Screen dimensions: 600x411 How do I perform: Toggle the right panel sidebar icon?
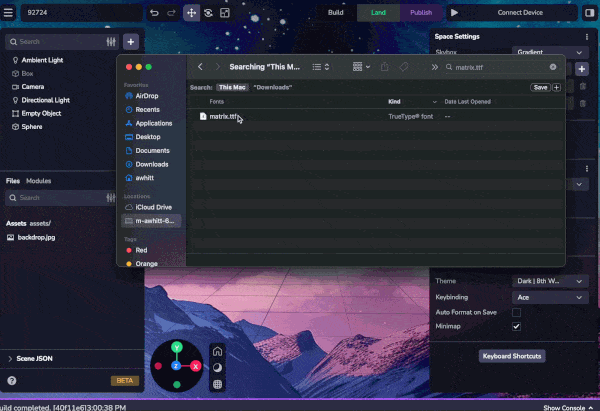587,13
